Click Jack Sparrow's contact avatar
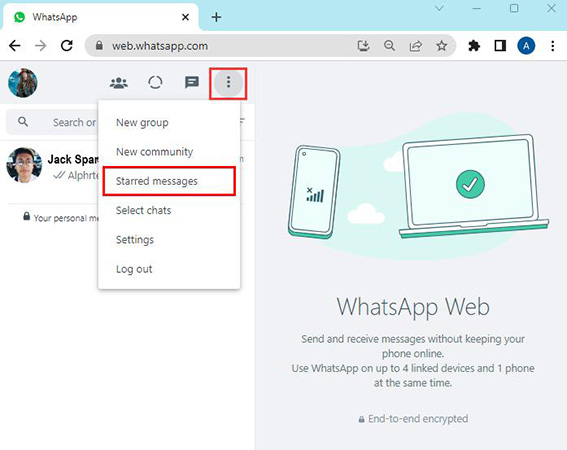The height and width of the screenshot is (450, 567). 24,165
